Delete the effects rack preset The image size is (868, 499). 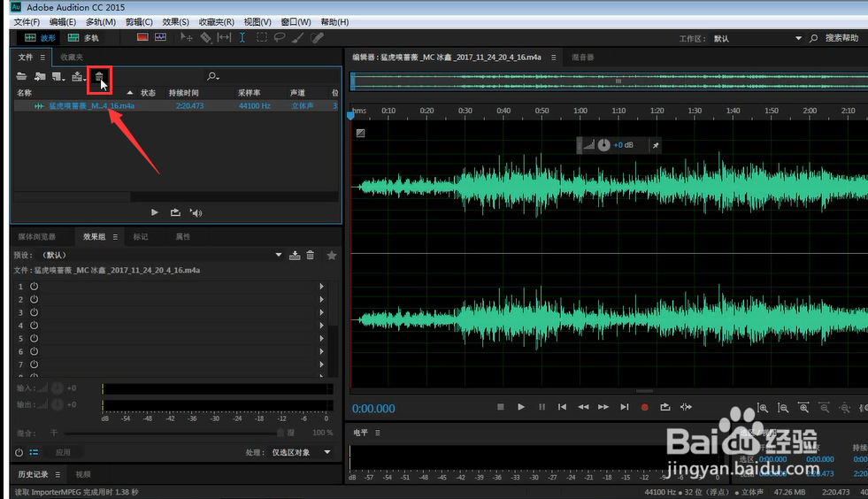(310, 255)
